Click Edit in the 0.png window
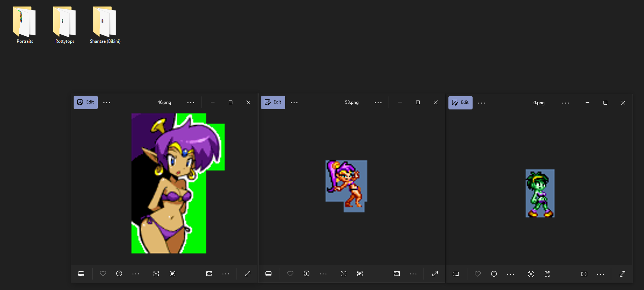 point(460,103)
